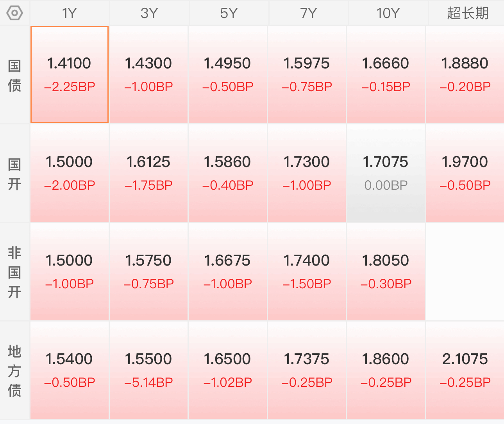Click the 超长期 column header

467,13
